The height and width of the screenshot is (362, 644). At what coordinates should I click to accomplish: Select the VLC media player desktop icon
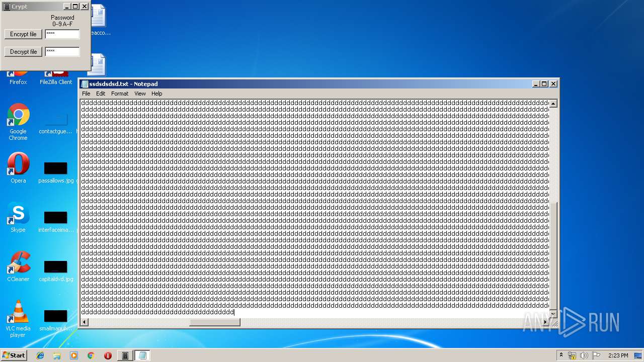(18, 319)
